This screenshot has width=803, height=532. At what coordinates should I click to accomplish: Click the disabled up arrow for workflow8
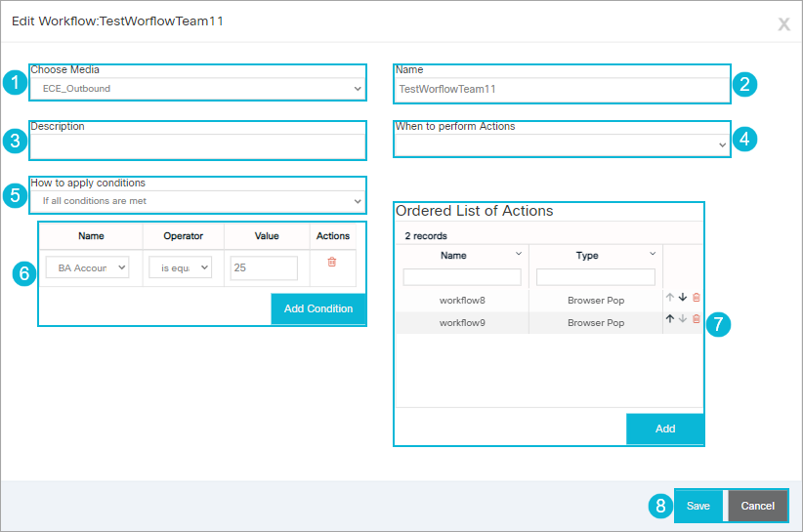coord(670,297)
